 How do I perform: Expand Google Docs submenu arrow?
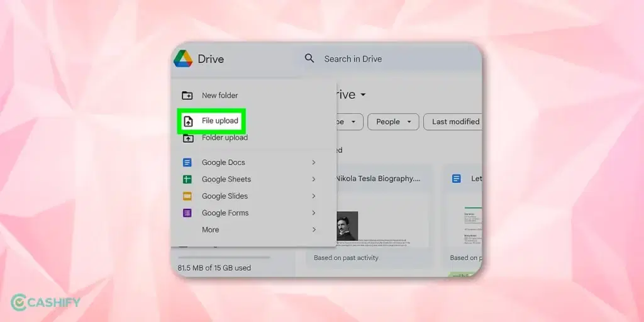(314, 162)
